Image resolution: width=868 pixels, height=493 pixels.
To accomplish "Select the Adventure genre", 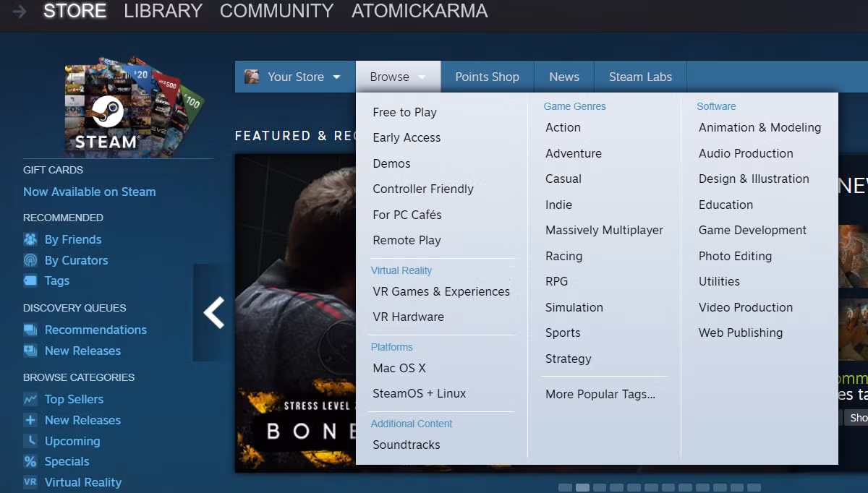I will coord(574,153).
